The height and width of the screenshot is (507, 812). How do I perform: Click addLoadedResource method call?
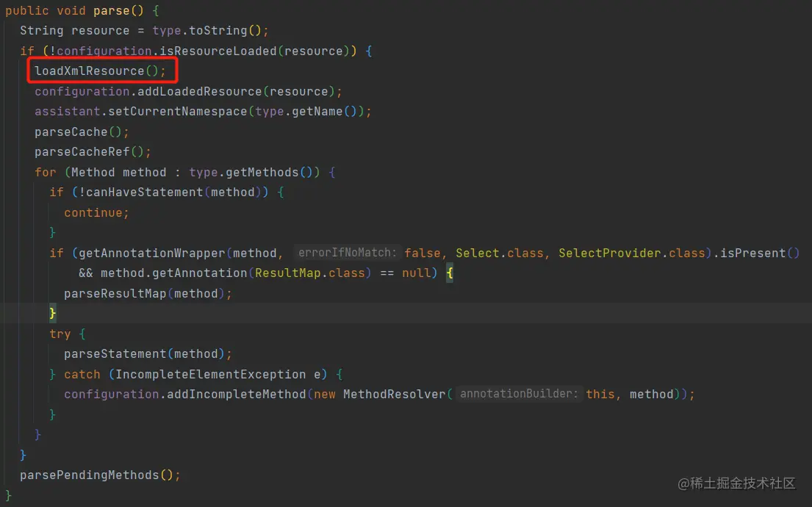click(199, 92)
